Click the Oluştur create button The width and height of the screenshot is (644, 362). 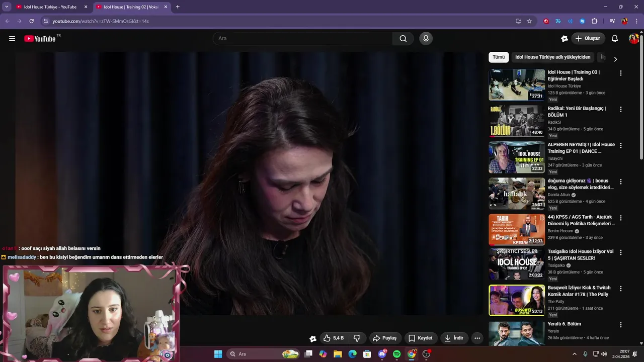tap(588, 39)
